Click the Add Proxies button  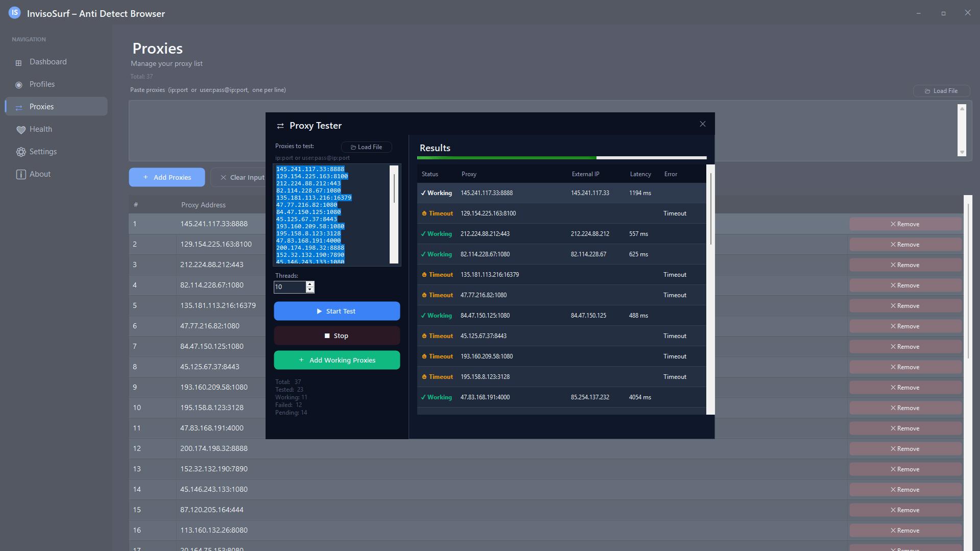(166, 177)
